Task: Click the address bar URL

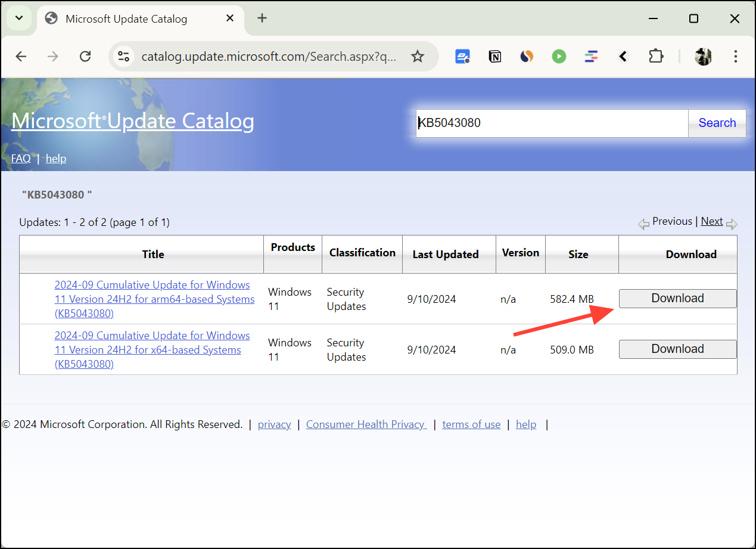Action: pyautogui.click(x=269, y=57)
